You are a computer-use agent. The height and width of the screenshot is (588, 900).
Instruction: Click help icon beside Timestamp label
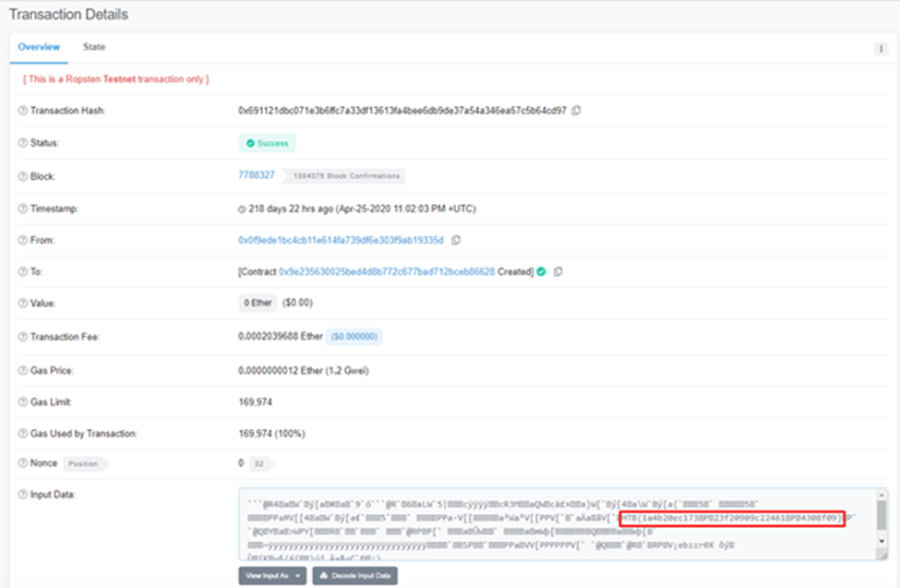[x=22, y=209]
